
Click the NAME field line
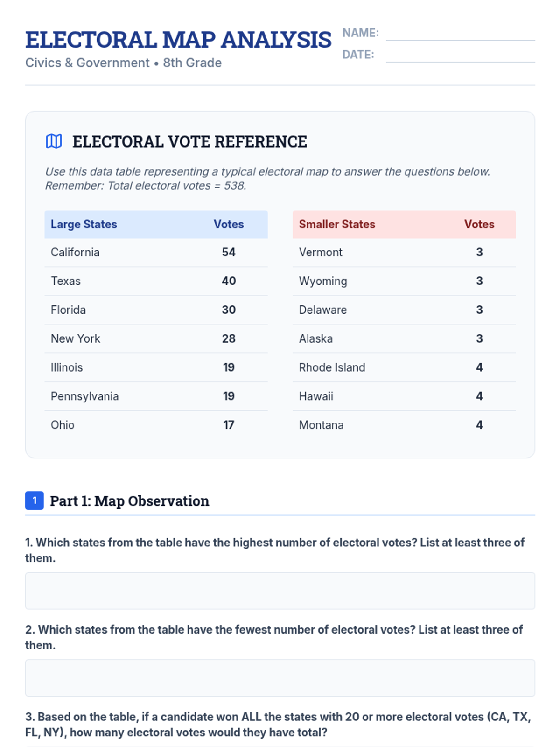tap(460, 35)
